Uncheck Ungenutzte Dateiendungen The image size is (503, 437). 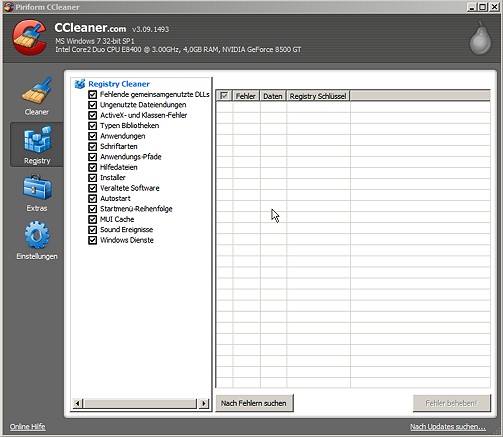(x=92, y=105)
